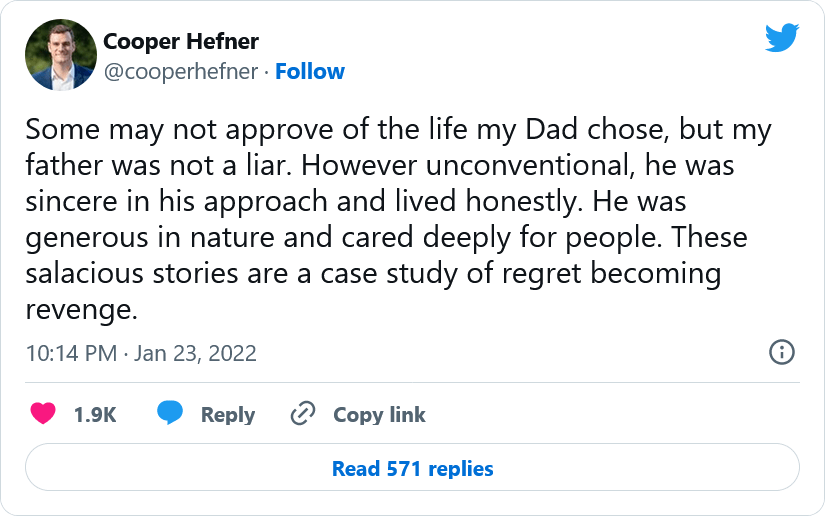Click the chain link copy icon

pyautogui.click(x=303, y=414)
